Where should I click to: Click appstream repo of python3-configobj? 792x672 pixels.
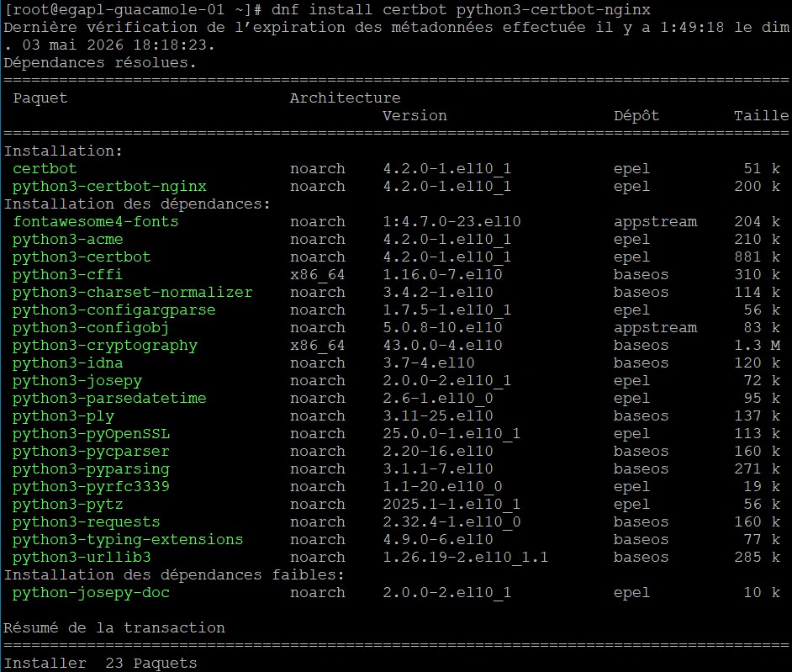point(655,328)
